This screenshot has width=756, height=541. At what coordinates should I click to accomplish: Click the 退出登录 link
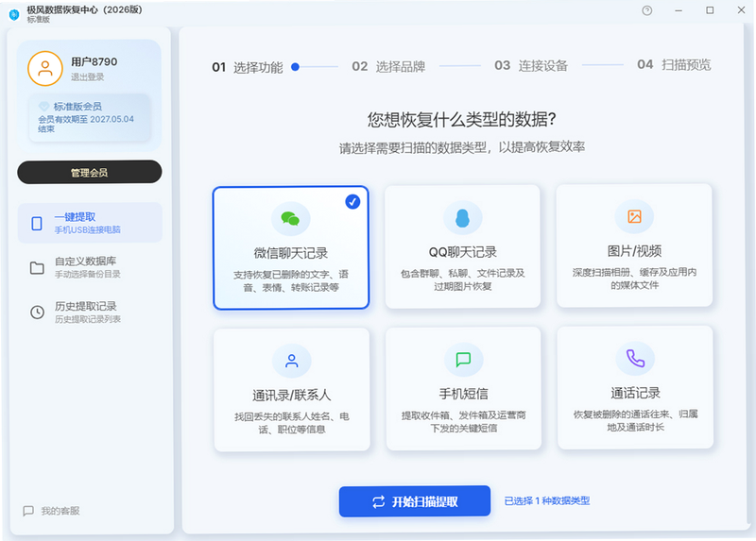pyautogui.click(x=87, y=76)
